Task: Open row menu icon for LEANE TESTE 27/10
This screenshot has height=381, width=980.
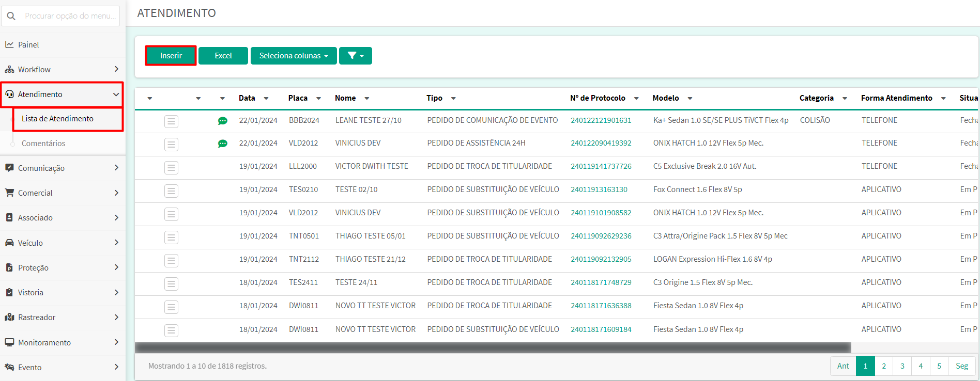Action: [x=171, y=121]
